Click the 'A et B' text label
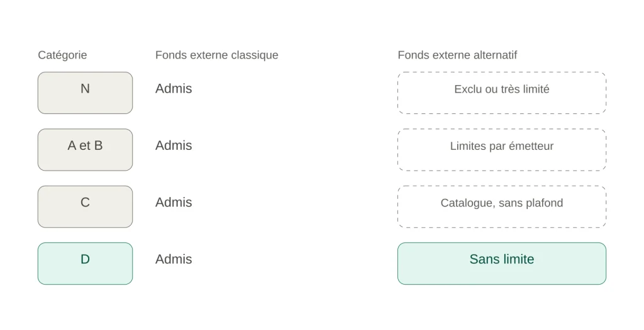644x330 pixels. tap(85, 145)
